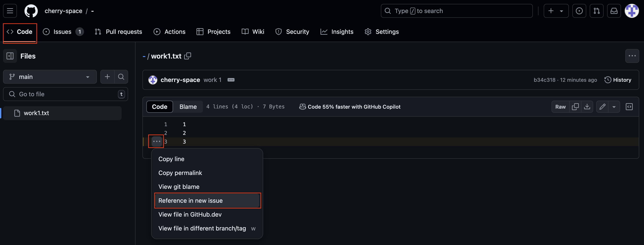Open the hamburger navigation menu
Screen dimensions: 644x245
(10, 11)
